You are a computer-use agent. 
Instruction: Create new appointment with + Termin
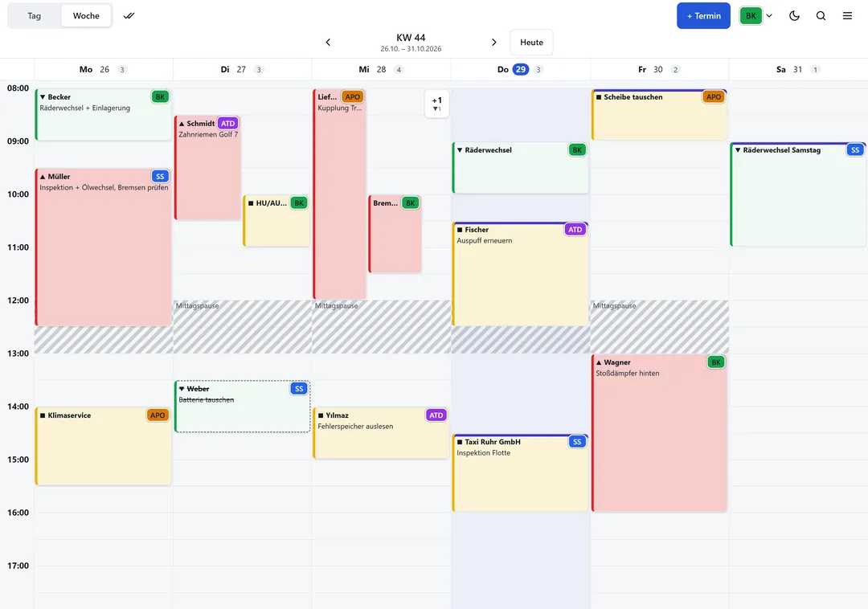pos(703,15)
